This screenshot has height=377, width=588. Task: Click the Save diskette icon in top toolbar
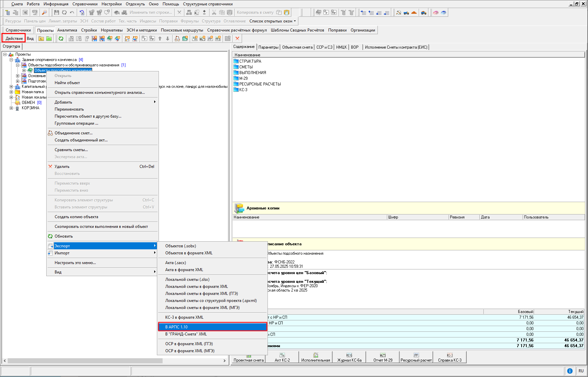click(56, 12)
